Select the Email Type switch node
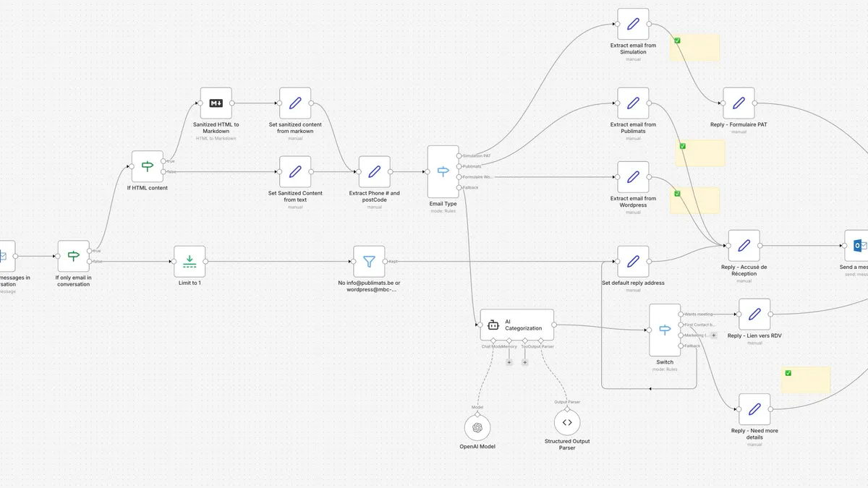 coord(443,171)
